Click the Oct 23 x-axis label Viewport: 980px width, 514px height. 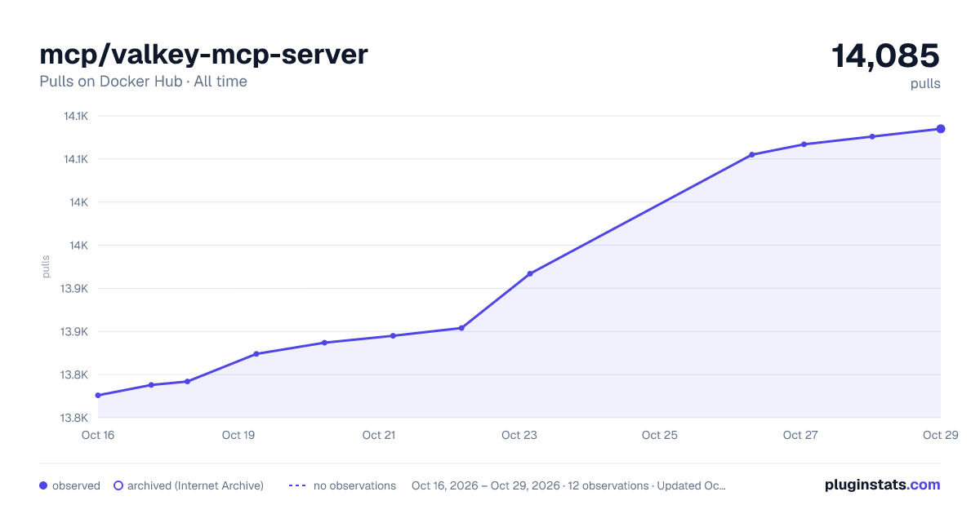pyautogui.click(x=519, y=435)
